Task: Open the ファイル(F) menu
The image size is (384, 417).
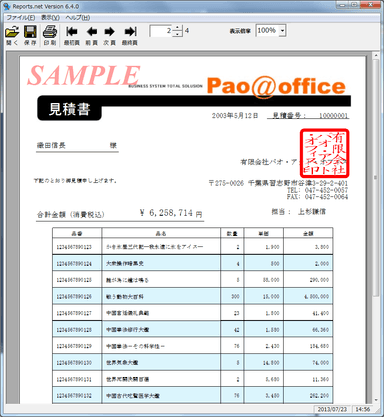Action: (x=20, y=17)
